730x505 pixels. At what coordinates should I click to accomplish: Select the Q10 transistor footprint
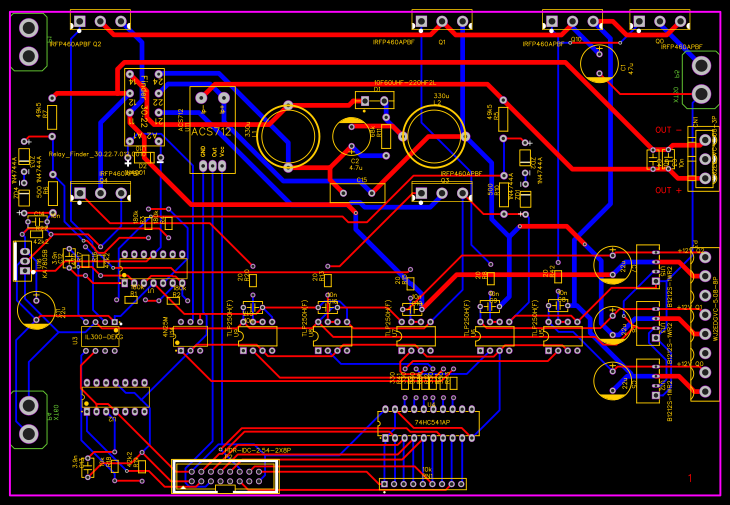(572, 21)
